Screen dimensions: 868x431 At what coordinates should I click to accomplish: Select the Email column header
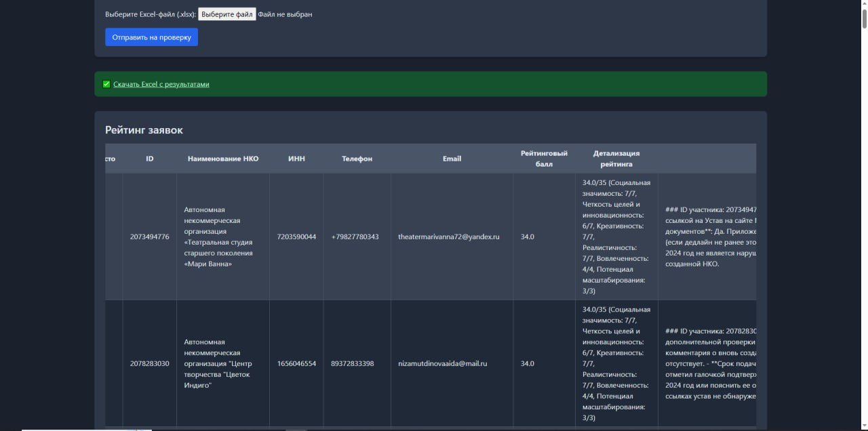(452, 159)
